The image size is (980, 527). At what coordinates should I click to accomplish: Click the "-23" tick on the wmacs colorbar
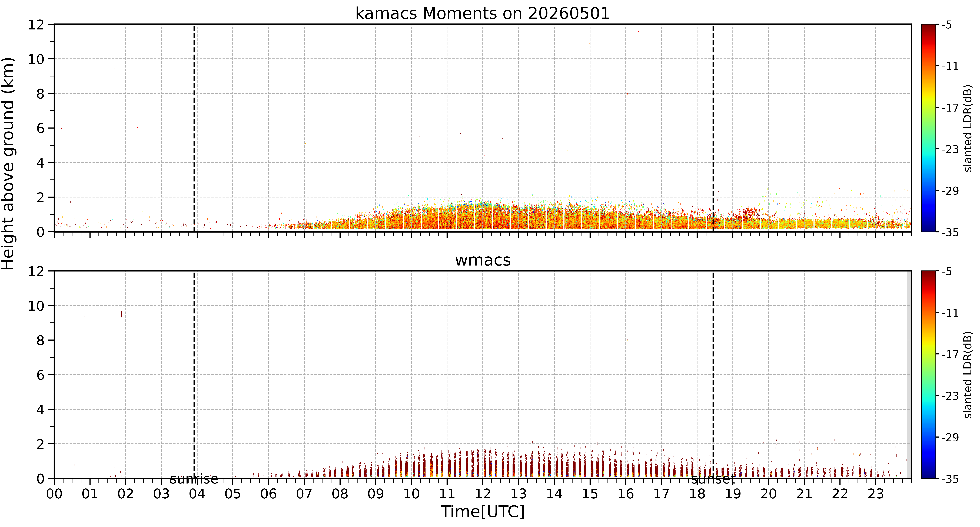[x=950, y=396]
